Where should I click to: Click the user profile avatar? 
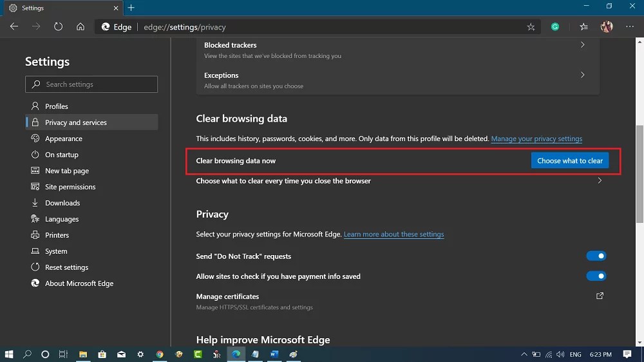pos(607,26)
